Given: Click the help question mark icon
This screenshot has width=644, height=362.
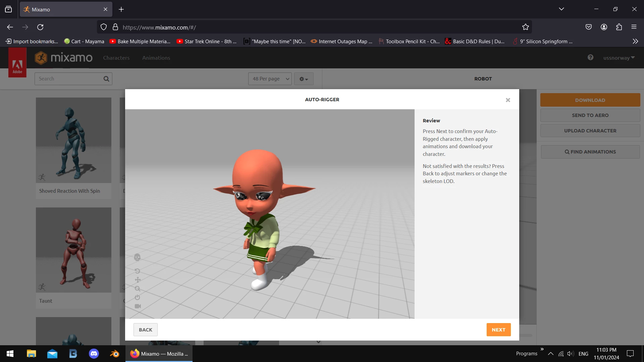Looking at the screenshot, I should [590, 57].
